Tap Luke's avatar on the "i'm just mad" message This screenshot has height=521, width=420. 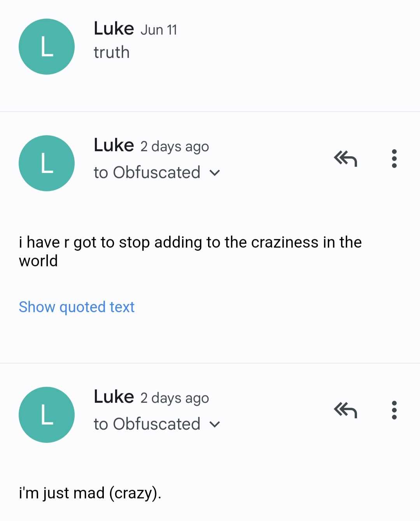coord(47,415)
